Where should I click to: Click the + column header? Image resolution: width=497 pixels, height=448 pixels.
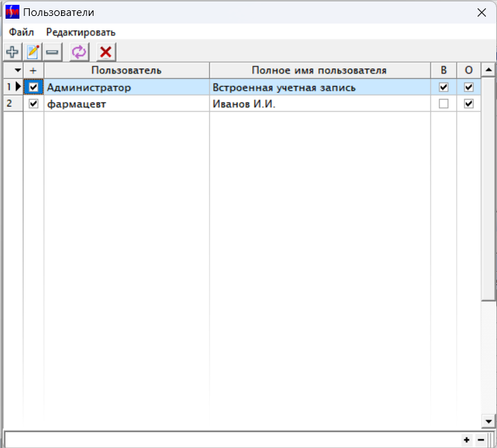click(x=33, y=71)
